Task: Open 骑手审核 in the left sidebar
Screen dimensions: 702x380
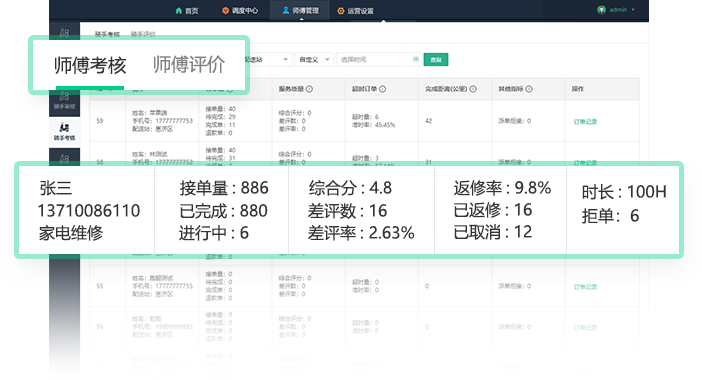Action: tap(64, 101)
